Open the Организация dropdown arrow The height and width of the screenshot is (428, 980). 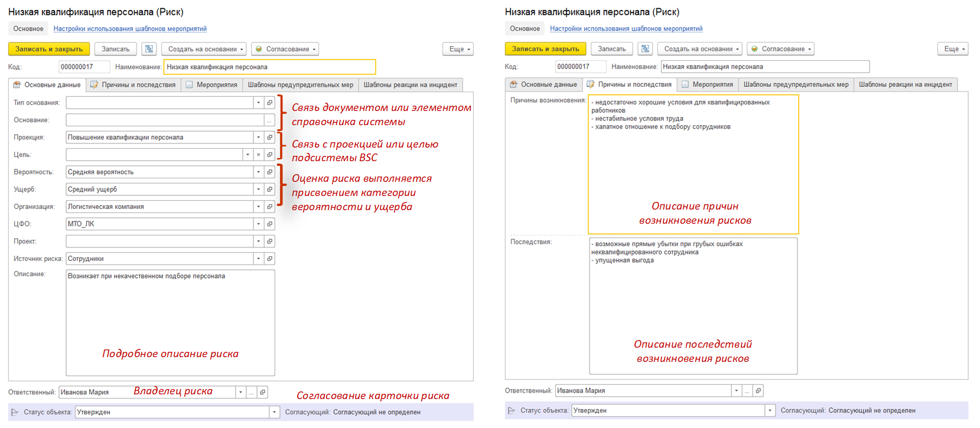(x=258, y=207)
